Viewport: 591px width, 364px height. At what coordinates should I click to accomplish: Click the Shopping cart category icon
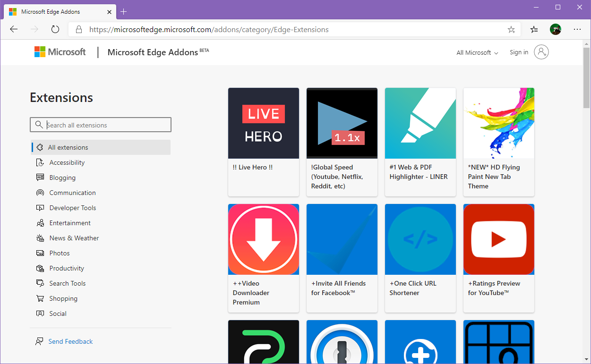pos(40,298)
